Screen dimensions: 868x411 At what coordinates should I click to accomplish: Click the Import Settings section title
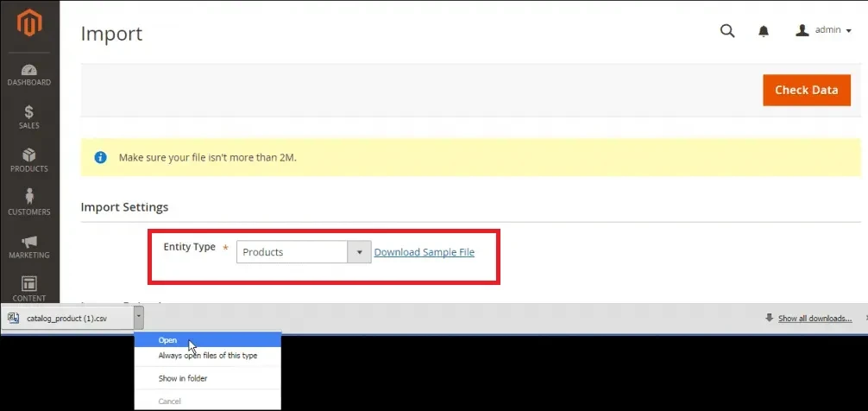click(x=124, y=207)
